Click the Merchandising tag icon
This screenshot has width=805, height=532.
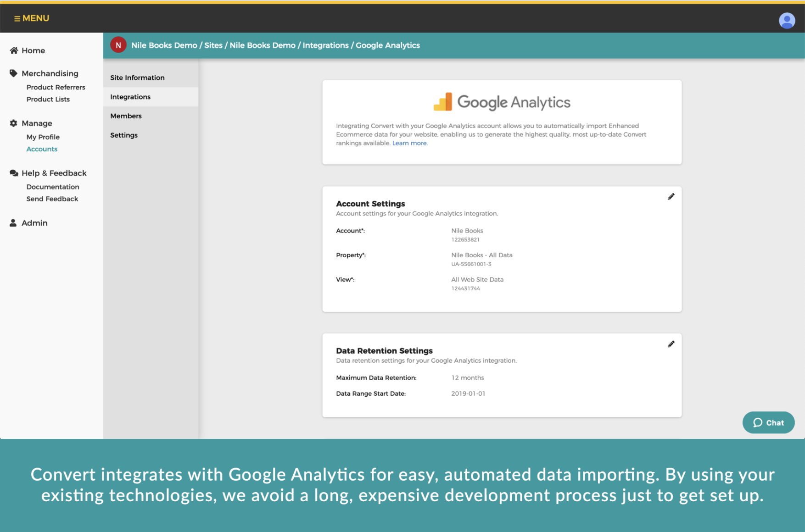point(14,73)
